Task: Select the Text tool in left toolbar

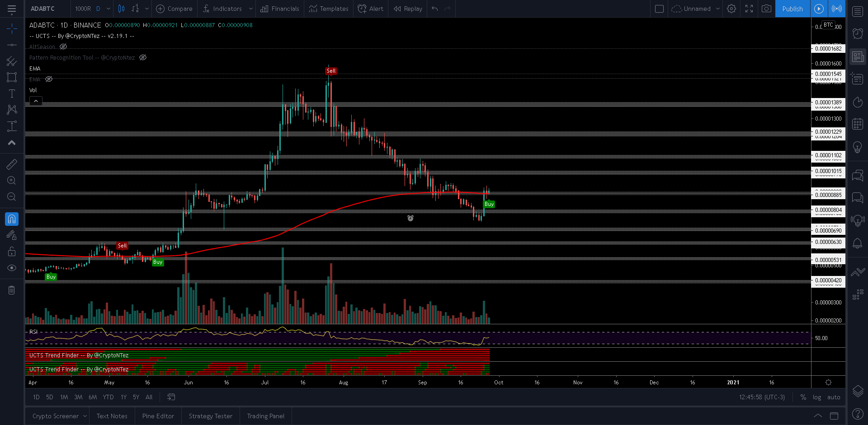Action: (x=12, y=93)
